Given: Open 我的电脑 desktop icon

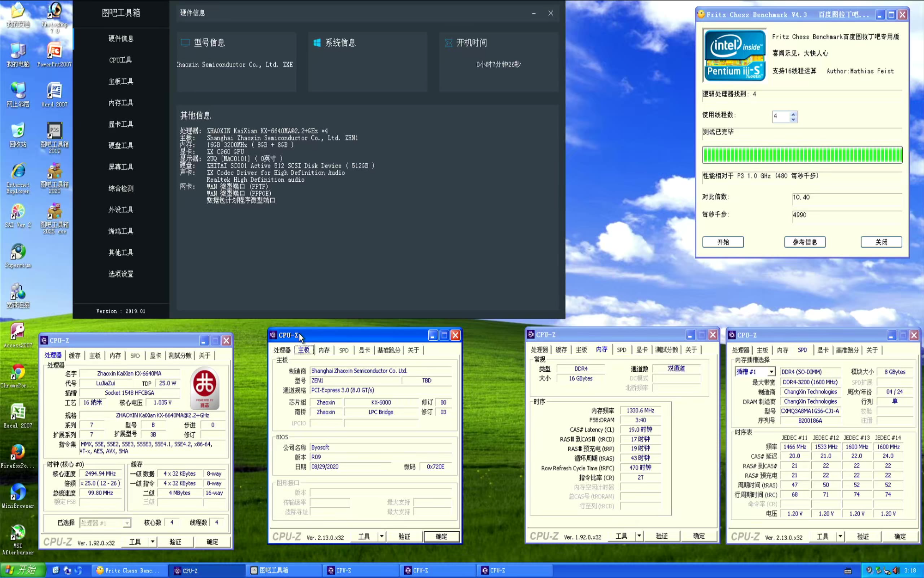Looking at the screenshot, I should [x=18, y=55].
